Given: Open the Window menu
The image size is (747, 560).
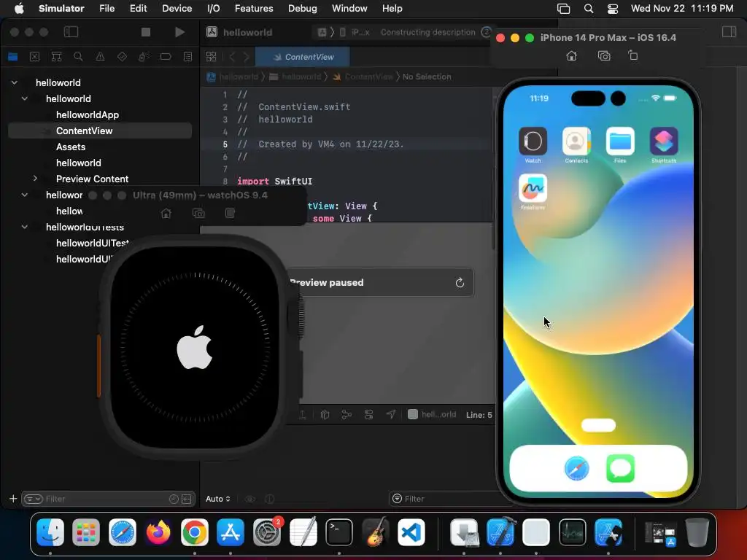Looking at the screenshot, I should pyautogui.click(x=349, y=8).
